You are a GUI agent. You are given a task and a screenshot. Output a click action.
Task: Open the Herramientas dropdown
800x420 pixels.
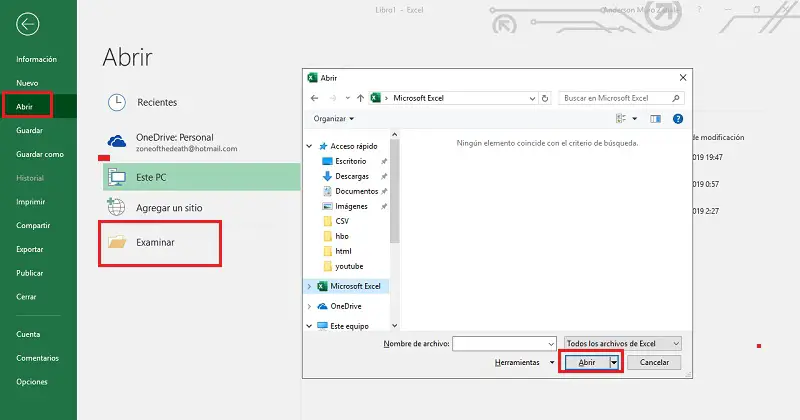(x=524, y=362)
